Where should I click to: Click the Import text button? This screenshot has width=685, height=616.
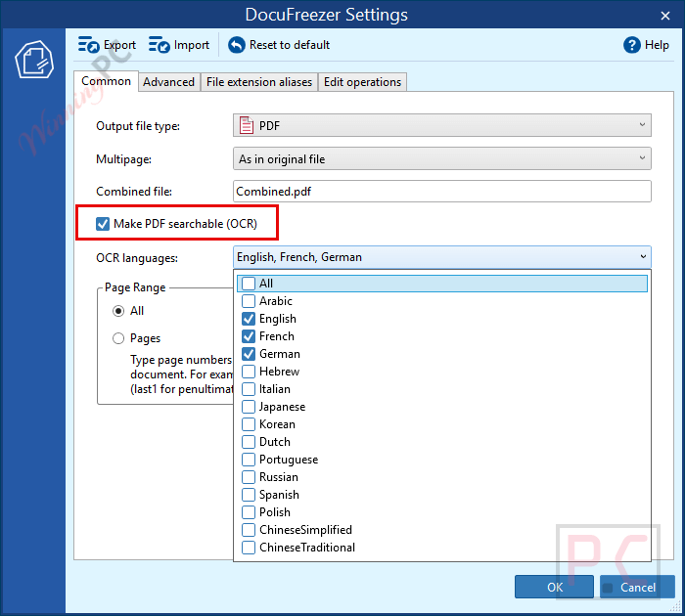pos(192,45)
